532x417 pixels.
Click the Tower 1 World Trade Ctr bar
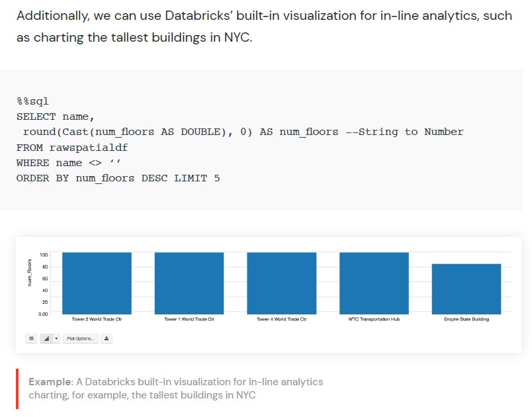point(189,283)
